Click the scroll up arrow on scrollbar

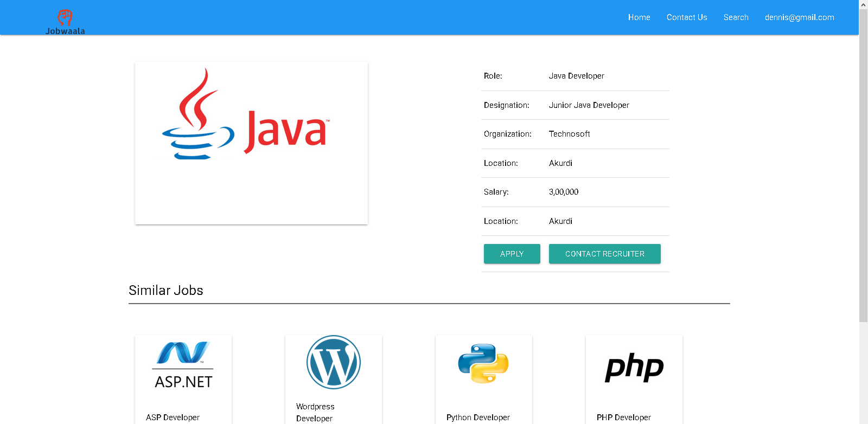click(x=863, y=4)
